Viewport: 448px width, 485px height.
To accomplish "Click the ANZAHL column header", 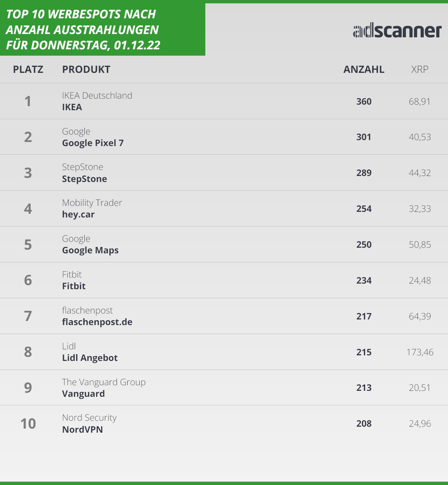I will point(364,69).
